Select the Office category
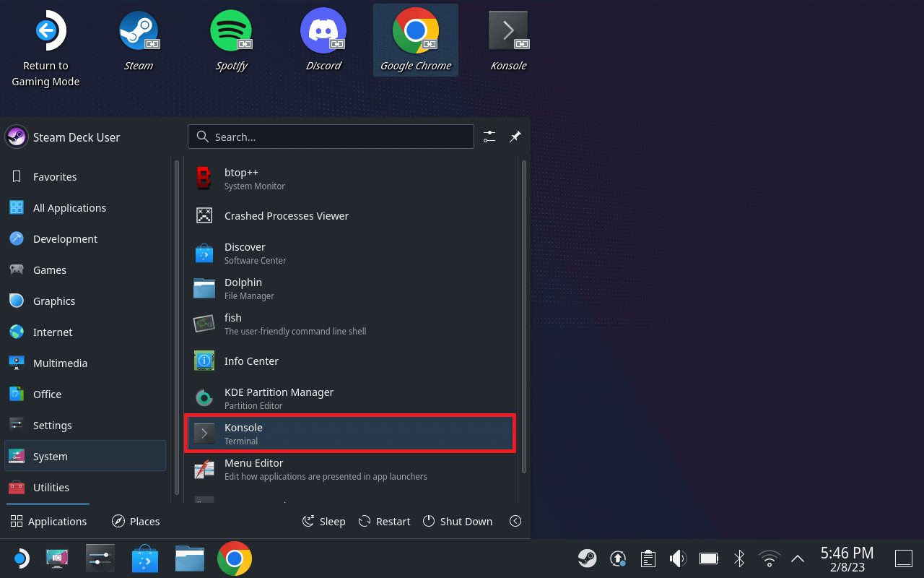The image size is (924, 578). [85, 394]
